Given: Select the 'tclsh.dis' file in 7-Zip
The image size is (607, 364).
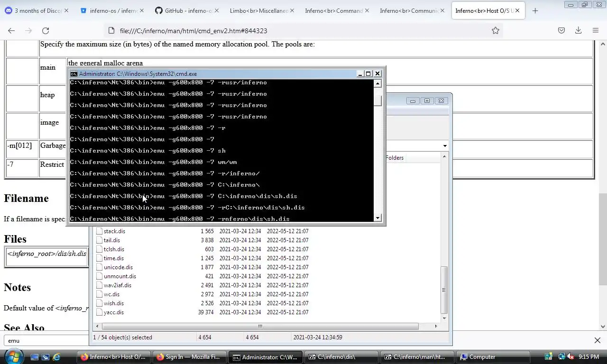Looking at the screenshot, I should 114,249.
